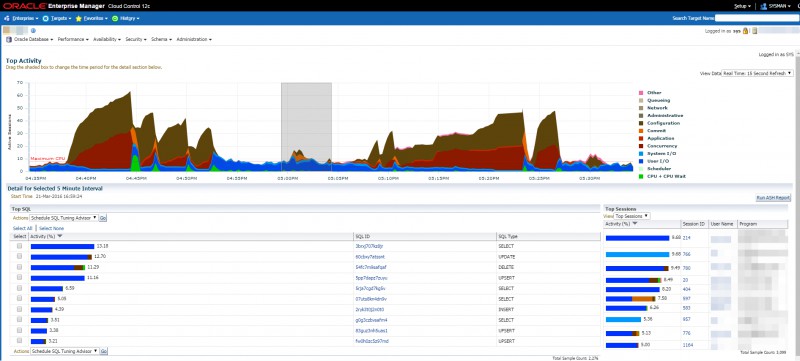Open the Schema menu
Screen dimensions: 800x361
(161, 39)
